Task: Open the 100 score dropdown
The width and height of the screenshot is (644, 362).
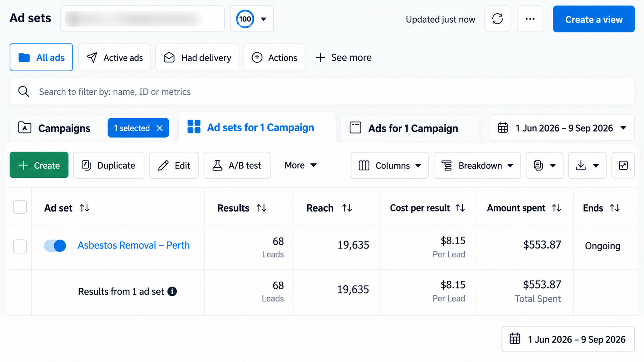Action: point(252,19)
